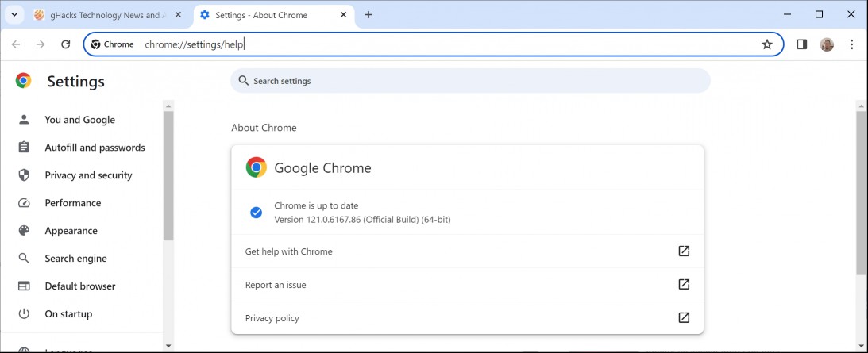The width and height of the screenshot is (868, 353).
Task: Open Report an issue link
Action: [467, 285]
